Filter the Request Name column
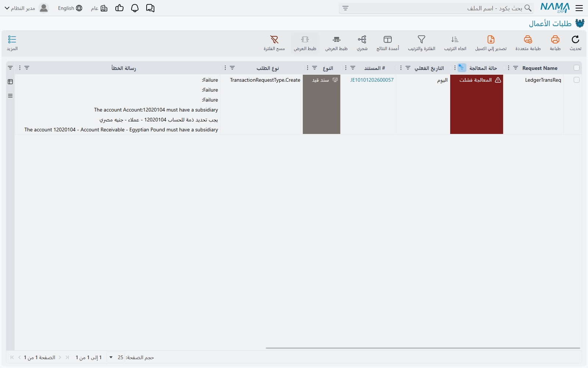 pyautogui.click(x=516, y=68)
